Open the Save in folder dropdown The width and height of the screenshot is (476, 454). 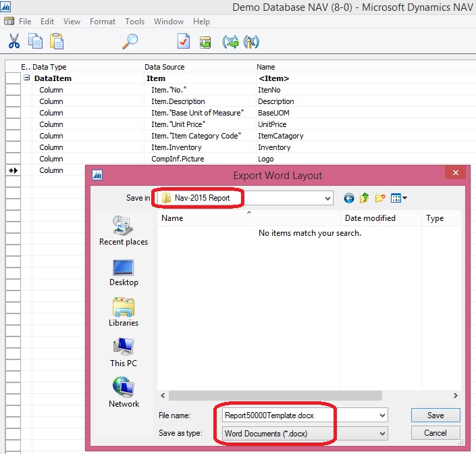coord(328,198)
